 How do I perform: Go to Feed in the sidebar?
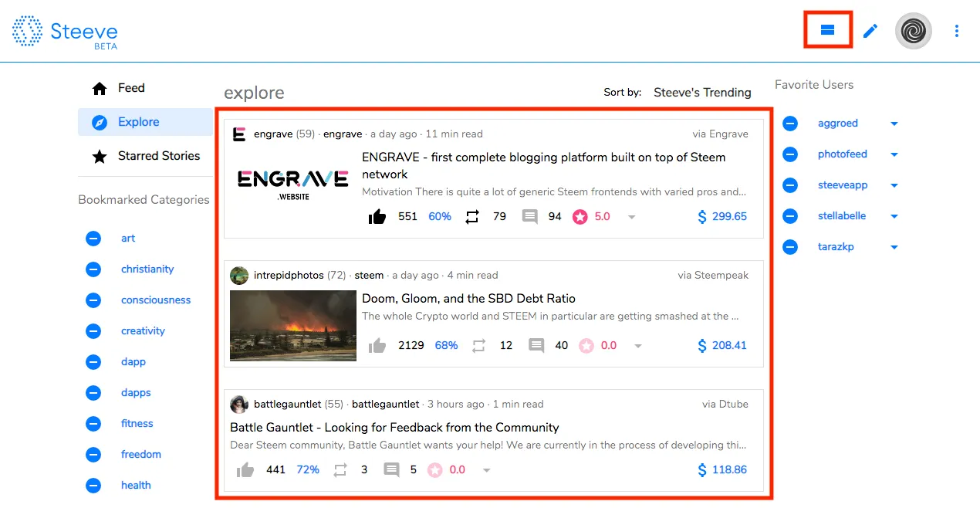click(145, 88)
